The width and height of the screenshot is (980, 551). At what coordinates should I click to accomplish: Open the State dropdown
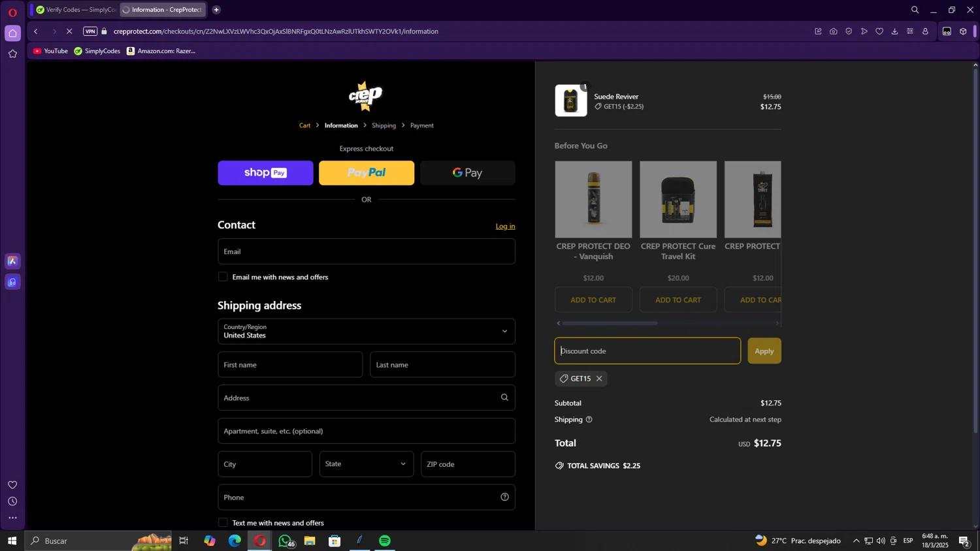[x=367, y=464]
